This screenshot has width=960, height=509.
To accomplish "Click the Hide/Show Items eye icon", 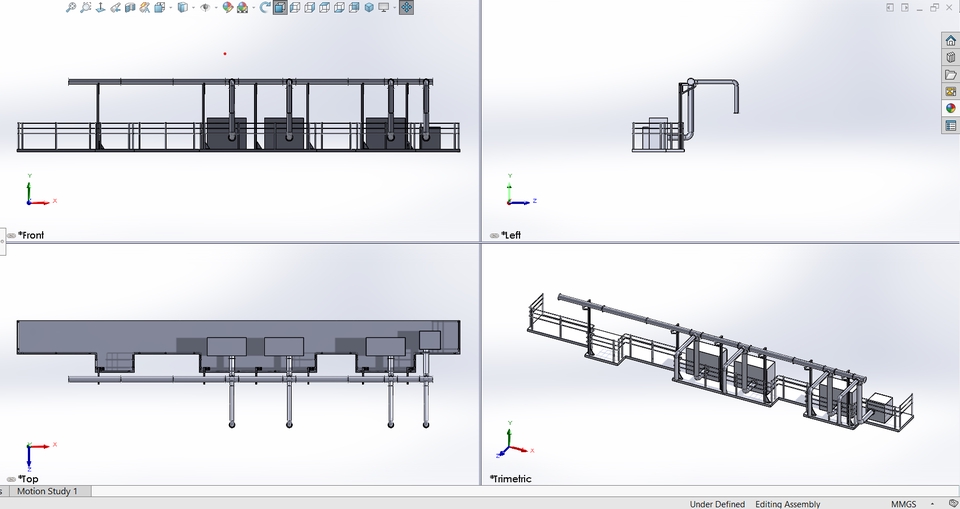I will click(x=205, y=7).
